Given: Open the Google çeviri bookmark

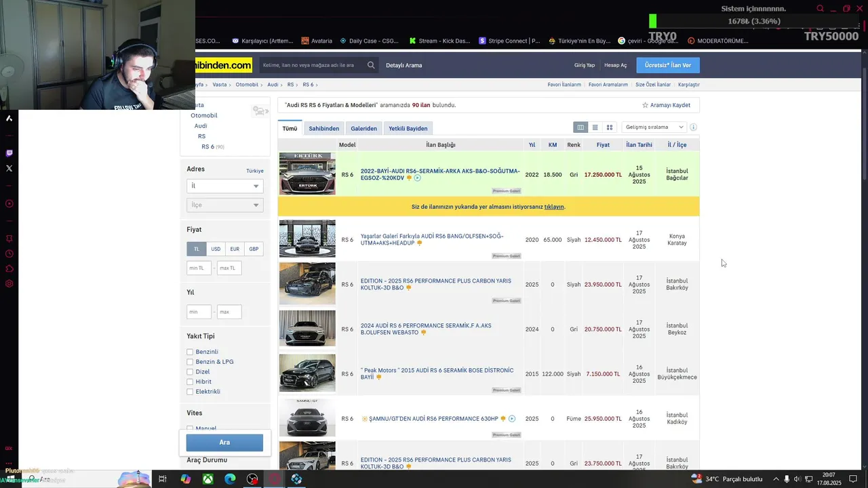Looking at the screenshot, I should coord(648,41).
